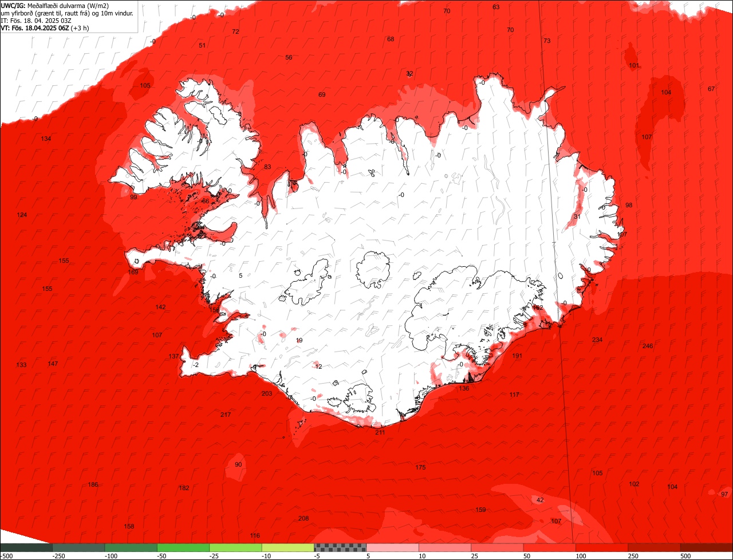
Task: Click the map value 159
Action: point(481,510)
